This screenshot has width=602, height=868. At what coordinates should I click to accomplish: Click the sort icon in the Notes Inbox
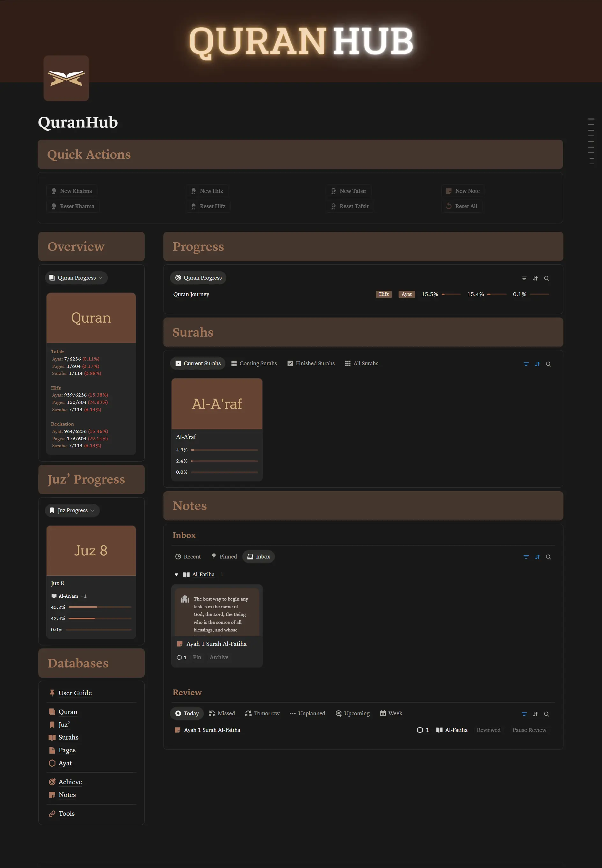tap(537, 557)
